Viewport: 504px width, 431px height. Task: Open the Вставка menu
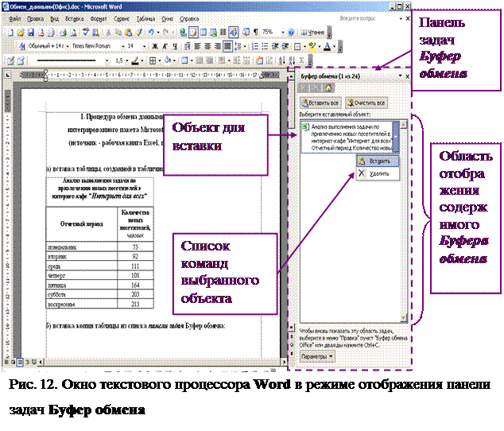coord(74,18)
